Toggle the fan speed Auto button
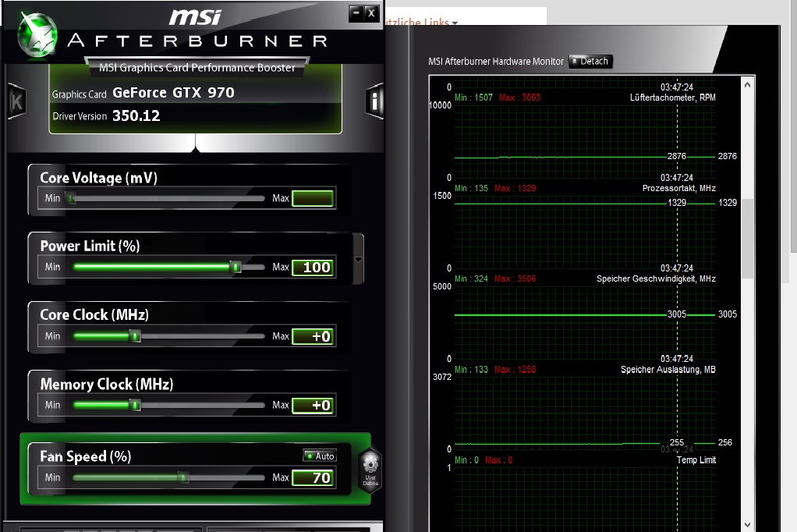 320,456
